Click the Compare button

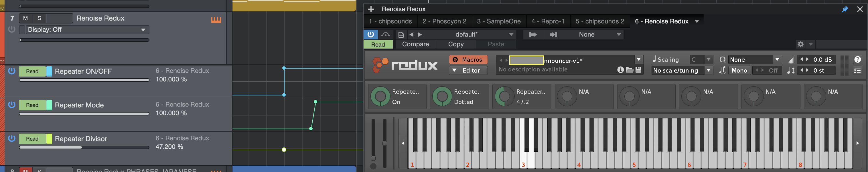pyautogui.click(x=415, y=44)
